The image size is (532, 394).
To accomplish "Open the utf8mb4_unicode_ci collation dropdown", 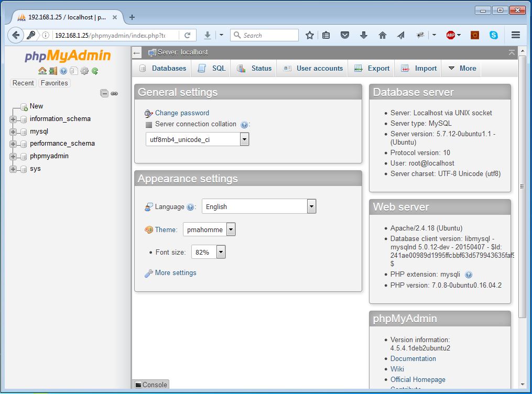I will 198,139.
